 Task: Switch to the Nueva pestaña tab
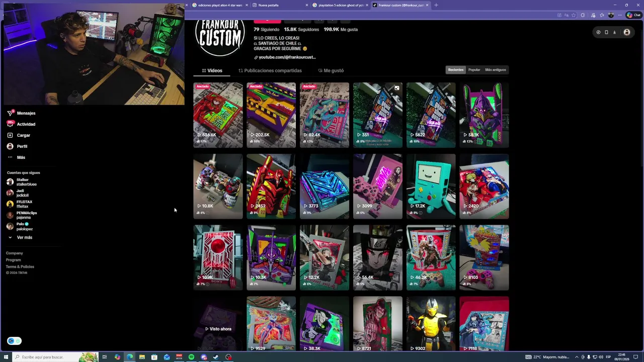click(x=280, y=5)
